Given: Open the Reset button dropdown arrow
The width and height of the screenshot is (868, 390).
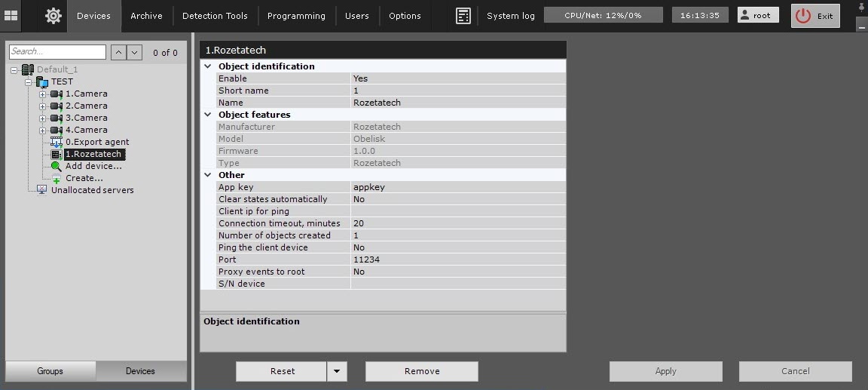Looking at the screenshot, I should pos(337,371).
